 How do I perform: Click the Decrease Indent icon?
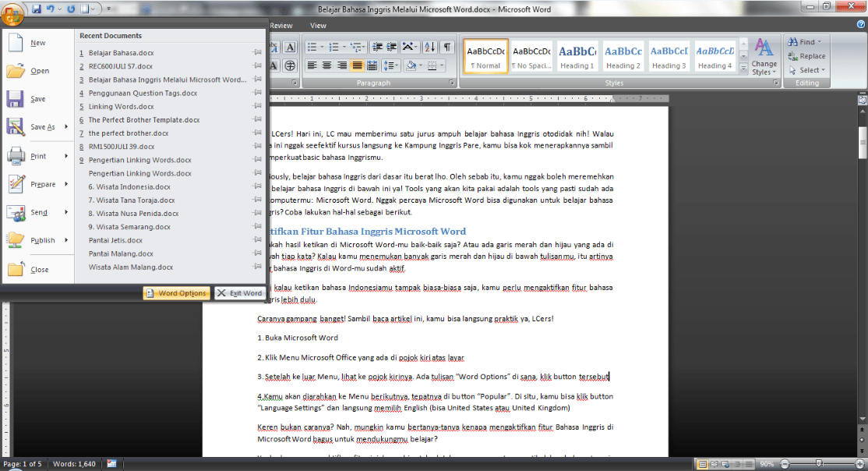click(378, 47)
